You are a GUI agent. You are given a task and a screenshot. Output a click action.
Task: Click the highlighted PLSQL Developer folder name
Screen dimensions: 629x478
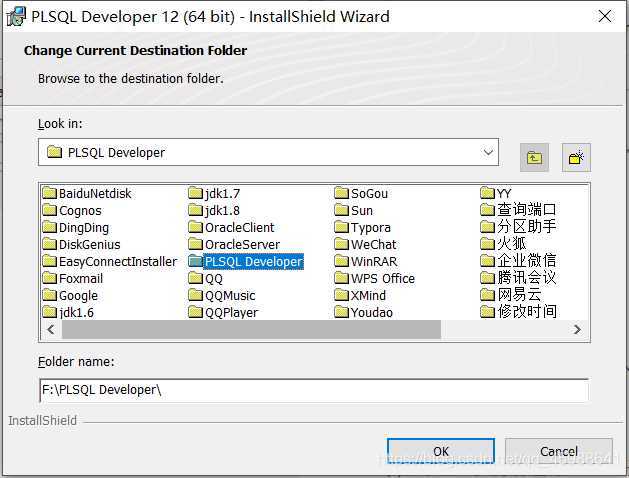click(254, 261)
